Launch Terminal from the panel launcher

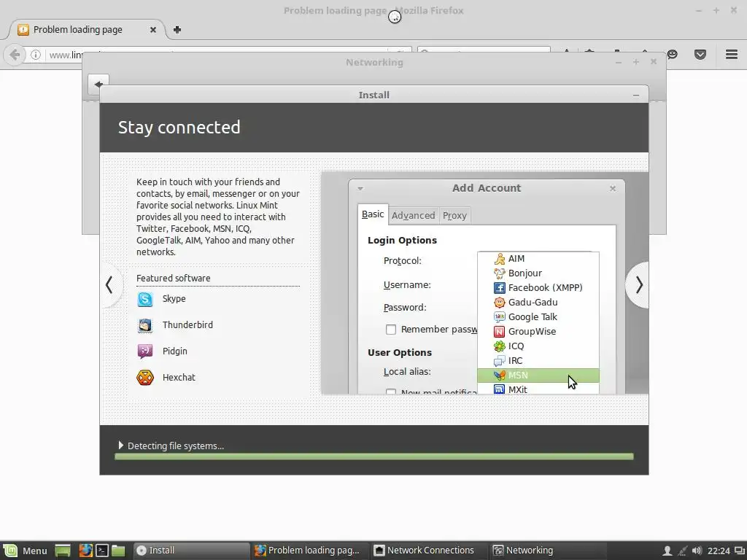[x=102, y=551]
